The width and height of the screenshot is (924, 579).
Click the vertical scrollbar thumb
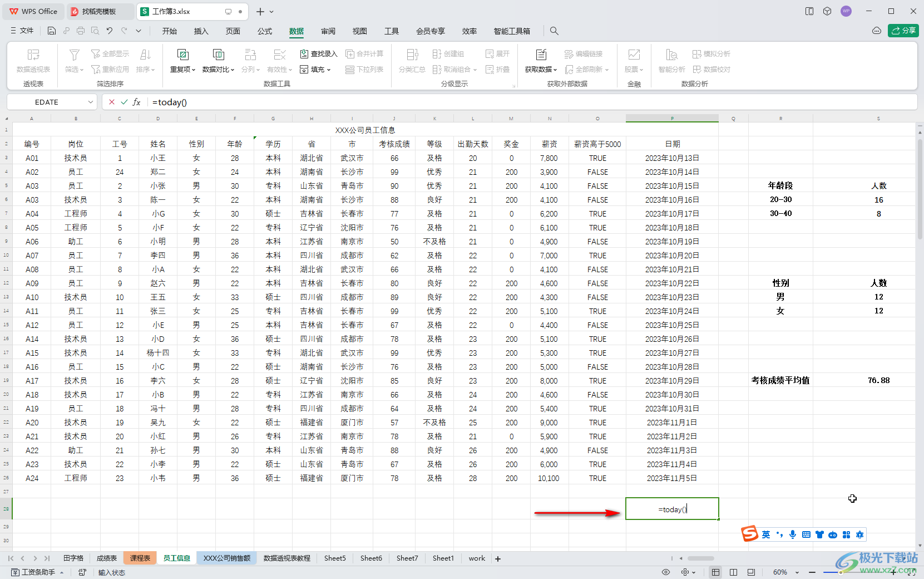click(920, 189)
